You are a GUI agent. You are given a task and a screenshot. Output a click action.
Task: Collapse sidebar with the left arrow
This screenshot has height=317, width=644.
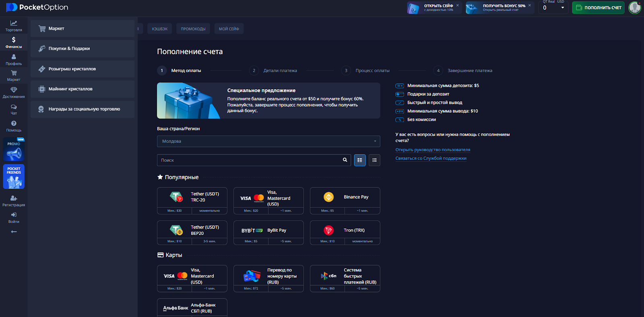(14, 232)
